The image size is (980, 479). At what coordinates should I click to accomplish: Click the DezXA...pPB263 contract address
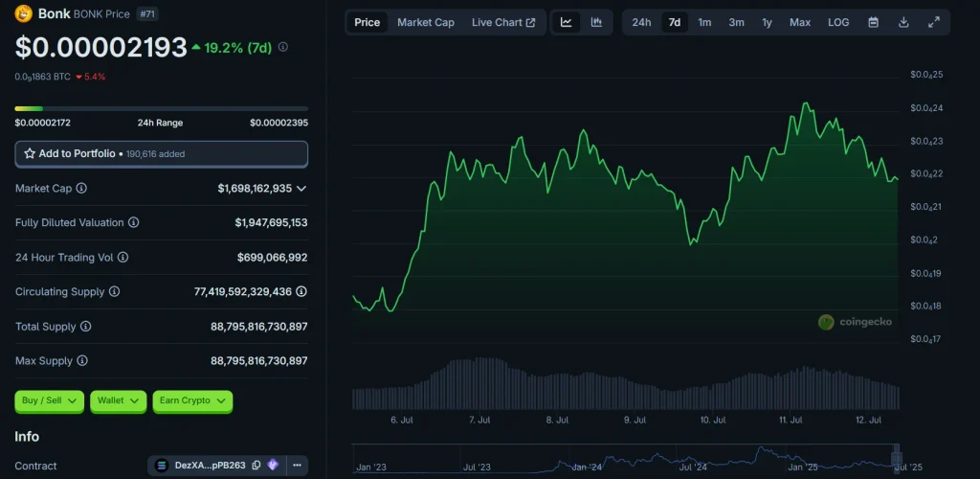210,466
